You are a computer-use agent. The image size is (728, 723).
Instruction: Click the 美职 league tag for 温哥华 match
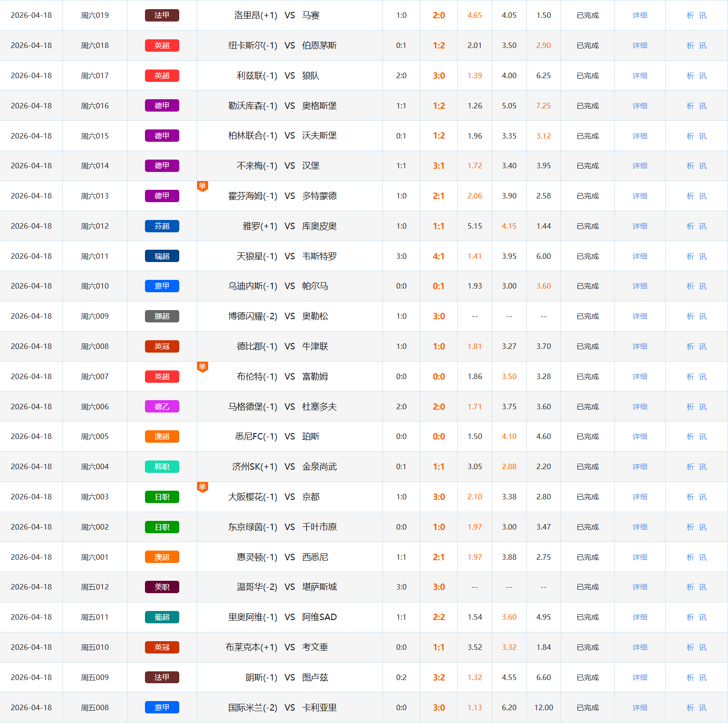click(x=162, y=587)
